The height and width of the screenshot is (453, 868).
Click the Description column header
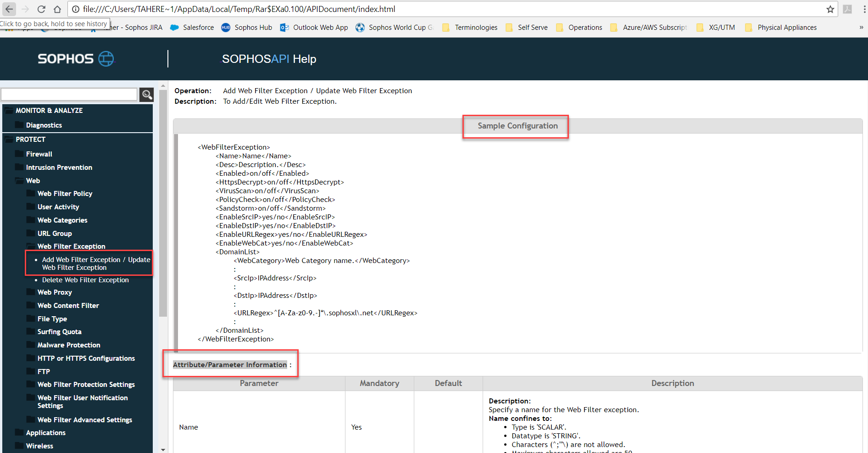tap(673, 383)
